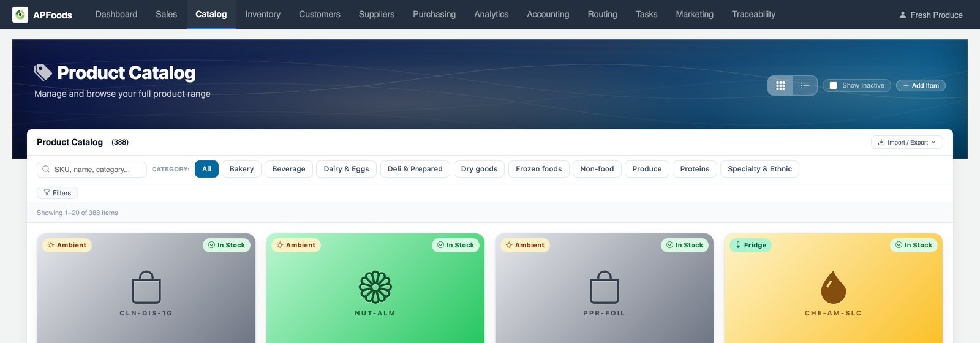Viewport: 980px width, 343px height.
Task: Filter by Specialty & Ethnic category
Action: coord(759,169)
